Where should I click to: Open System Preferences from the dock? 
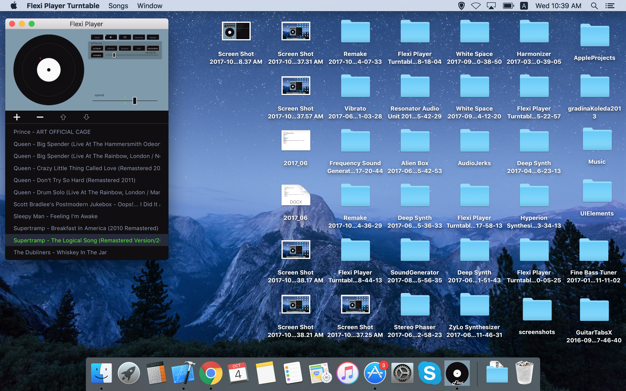coord(402,373)
